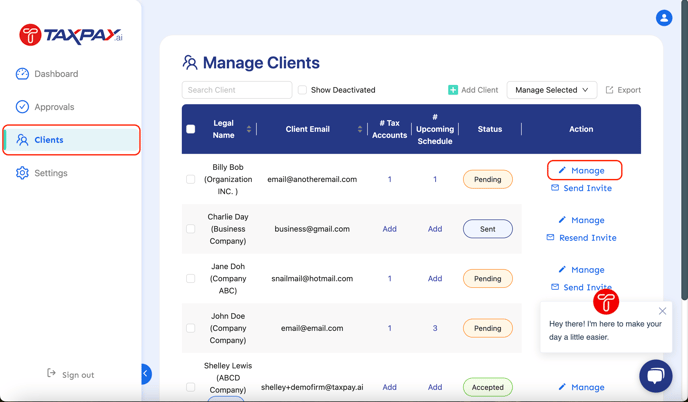Viewport: 688px width, 402px height.
Task: Click the green Add Client plus icon
Action: (453, 90)
